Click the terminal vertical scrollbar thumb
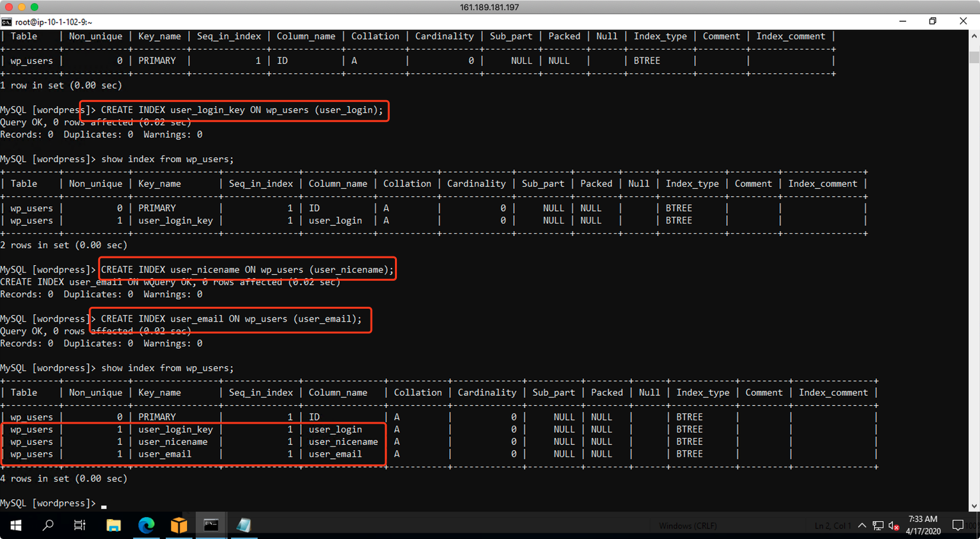The height and width of the screenshot is (539, 980). click(x=974, y=57)
